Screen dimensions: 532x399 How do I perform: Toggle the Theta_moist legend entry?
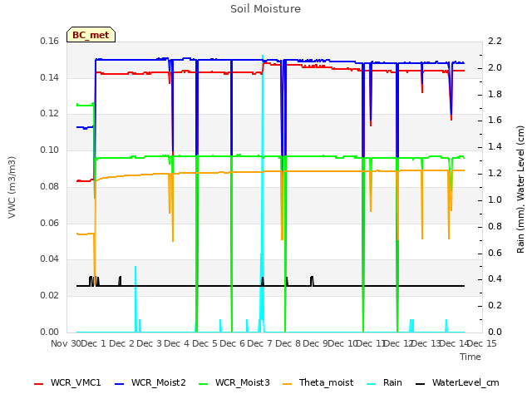tap(318, 383)
